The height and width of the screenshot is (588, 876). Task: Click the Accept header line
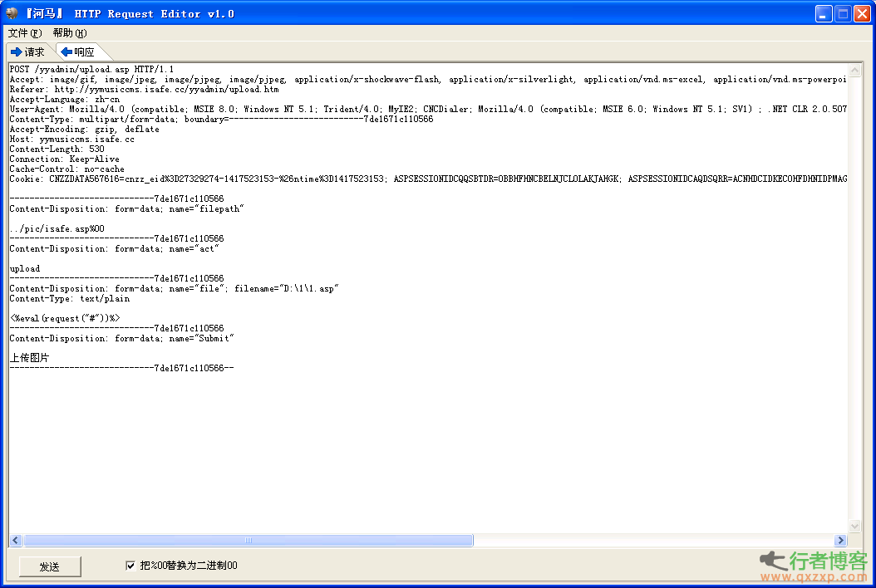(x=428, y=79)
